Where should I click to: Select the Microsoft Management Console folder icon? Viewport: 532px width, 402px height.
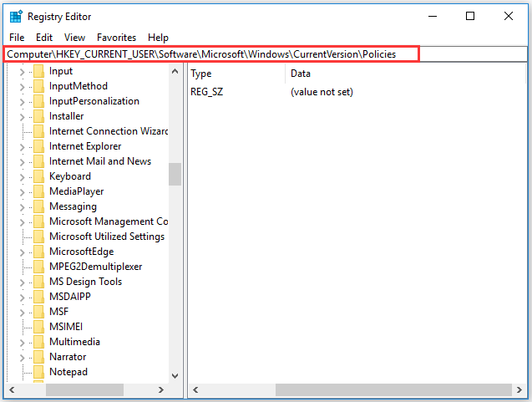38,221
